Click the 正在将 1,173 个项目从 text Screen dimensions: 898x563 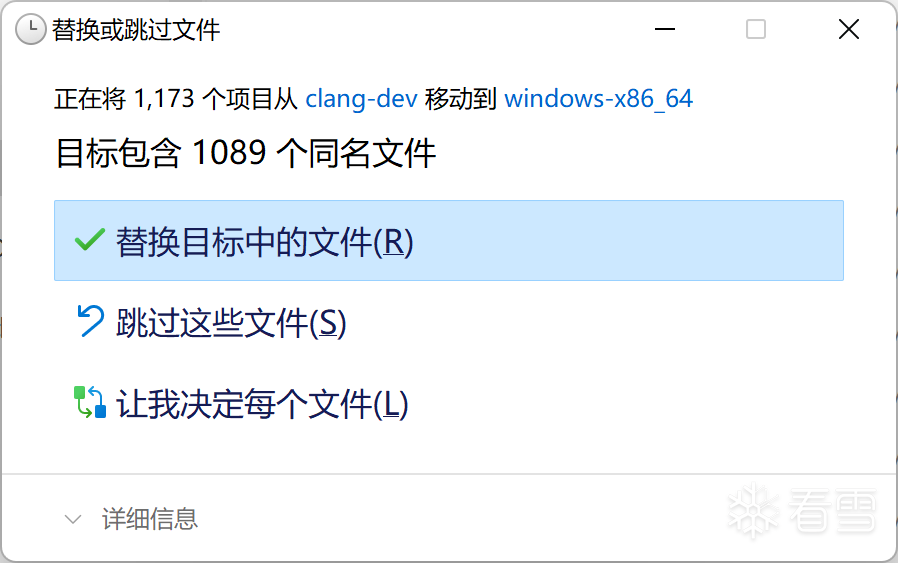click(x=176, y=99)
